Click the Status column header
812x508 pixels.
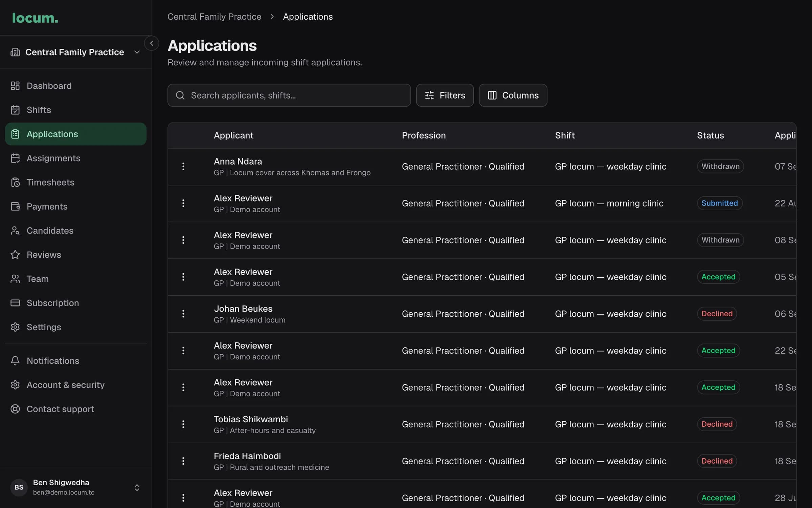coord(710,135)
